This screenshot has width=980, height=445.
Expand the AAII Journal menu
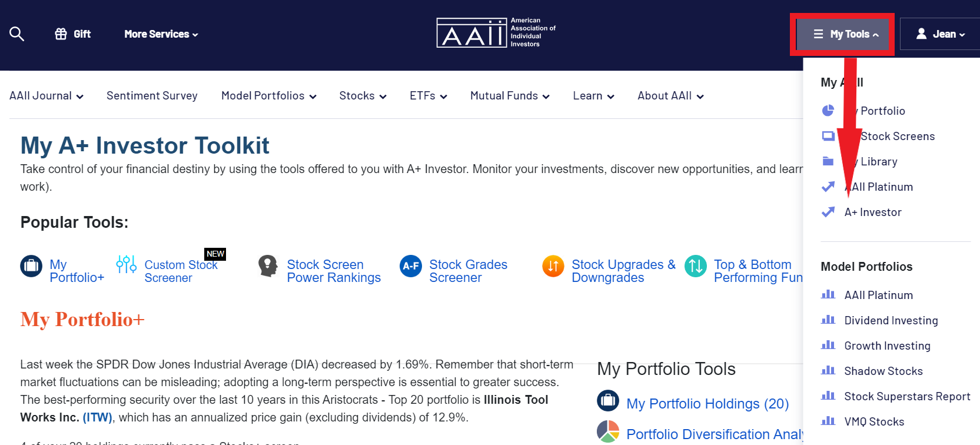coord(46,96)
